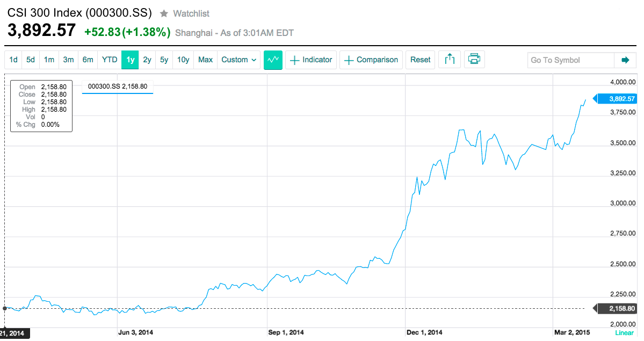
Task: Click the 000300.SS series legend label
Action: [x=118, y=86]
